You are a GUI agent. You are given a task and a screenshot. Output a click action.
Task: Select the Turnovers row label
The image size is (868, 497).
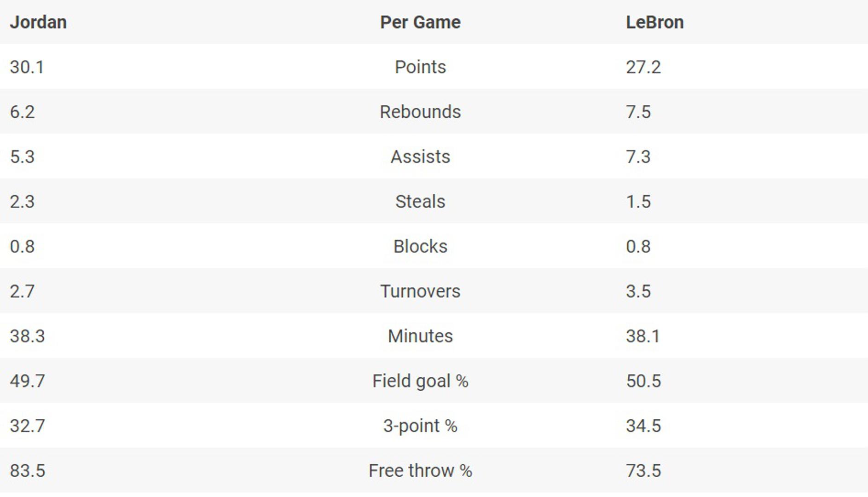pyautogui.click(x=420, y=291)
